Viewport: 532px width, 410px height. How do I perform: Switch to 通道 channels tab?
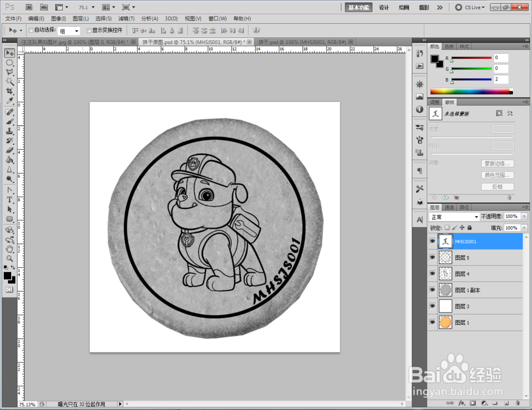tap(449, 207)
